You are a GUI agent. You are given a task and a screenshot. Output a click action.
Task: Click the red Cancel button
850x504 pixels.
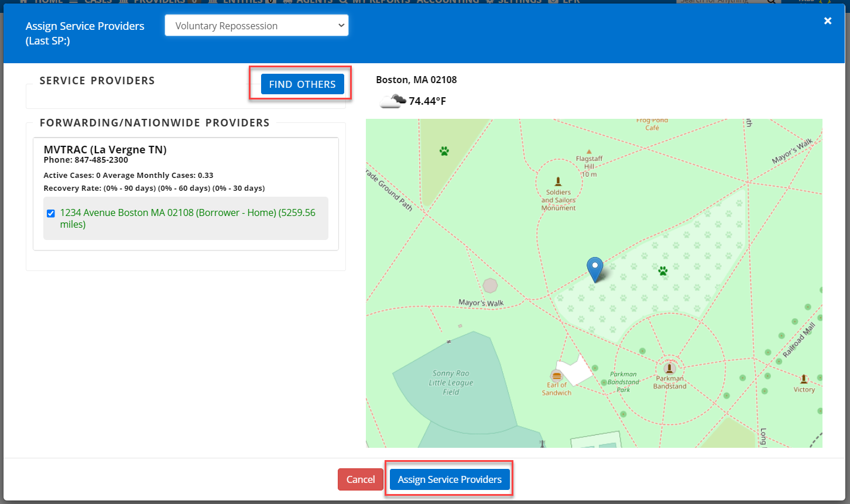click(x=361, y=479)
